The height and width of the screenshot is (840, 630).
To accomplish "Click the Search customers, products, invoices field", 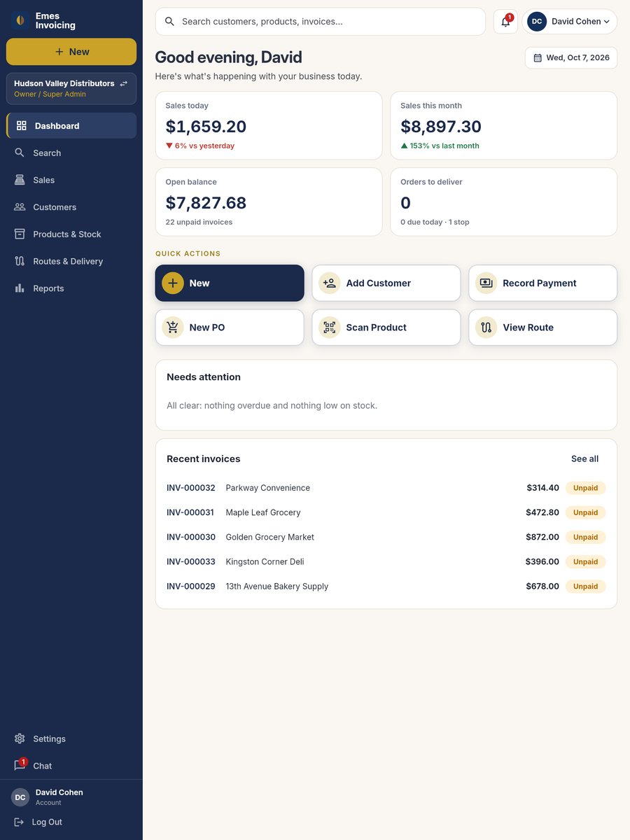I will (321, 22).
